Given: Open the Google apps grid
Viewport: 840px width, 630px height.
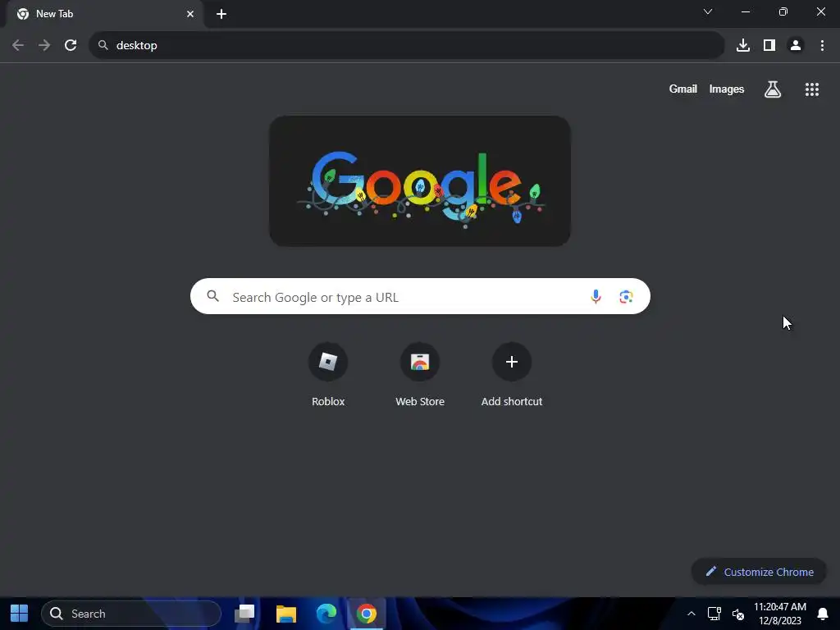Looking at the screenshot, I should click(x=811, y=89).
